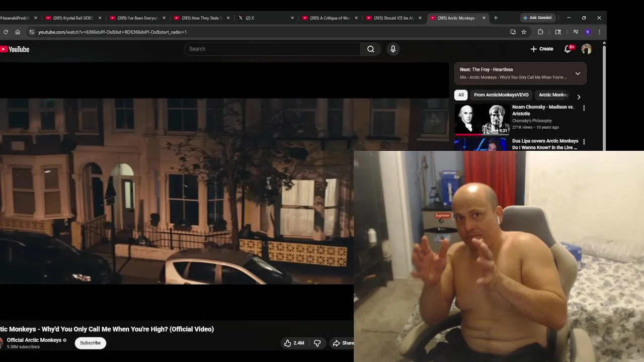This screenshot has width=644, height=362.
Task: Open options for Noam Chomsky video
Action: point(584,108)
